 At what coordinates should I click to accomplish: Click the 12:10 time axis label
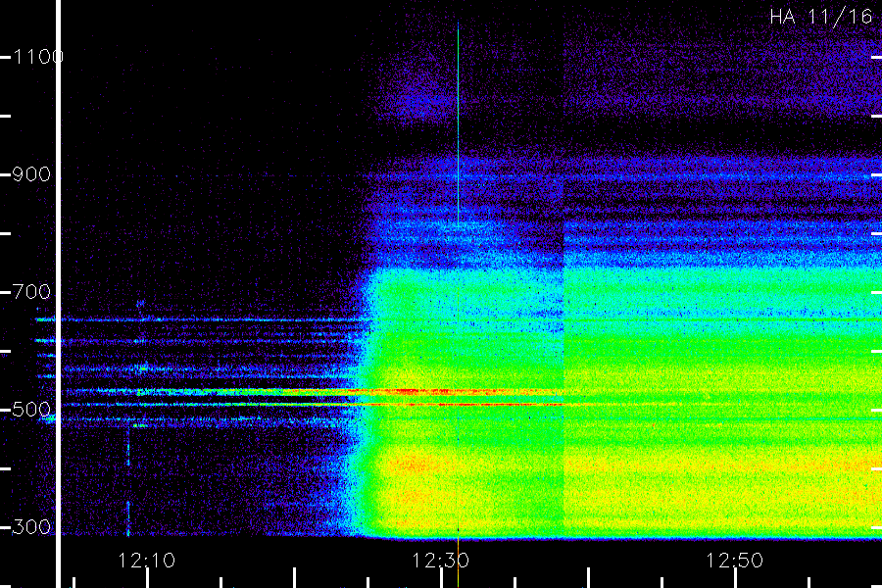coord(146,561)
